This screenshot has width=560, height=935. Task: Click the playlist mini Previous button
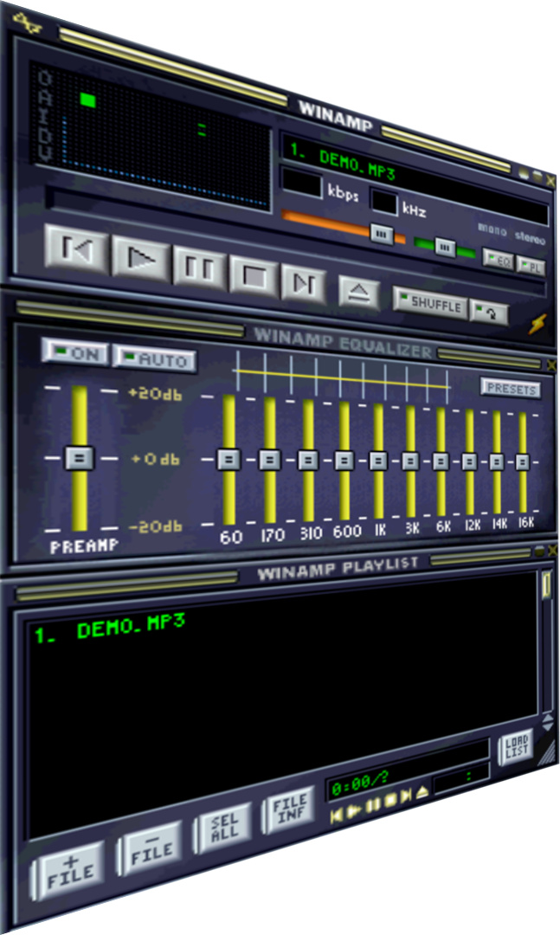click(x=337, y=816)
